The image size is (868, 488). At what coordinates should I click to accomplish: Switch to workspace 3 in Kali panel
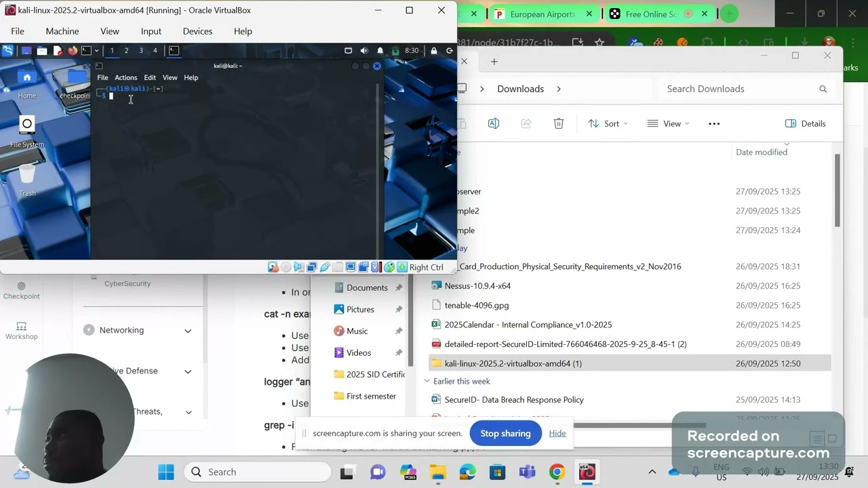pyautogui.click(x=140, y=50)
